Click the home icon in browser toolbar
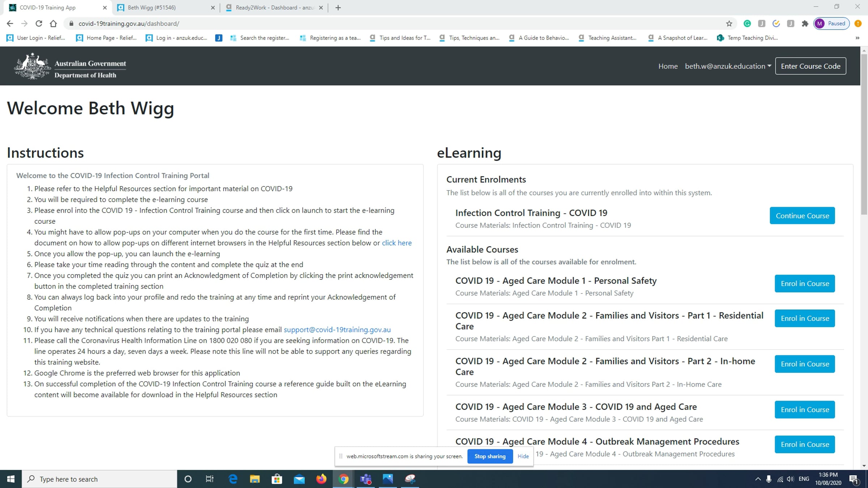 pos(53,23)
